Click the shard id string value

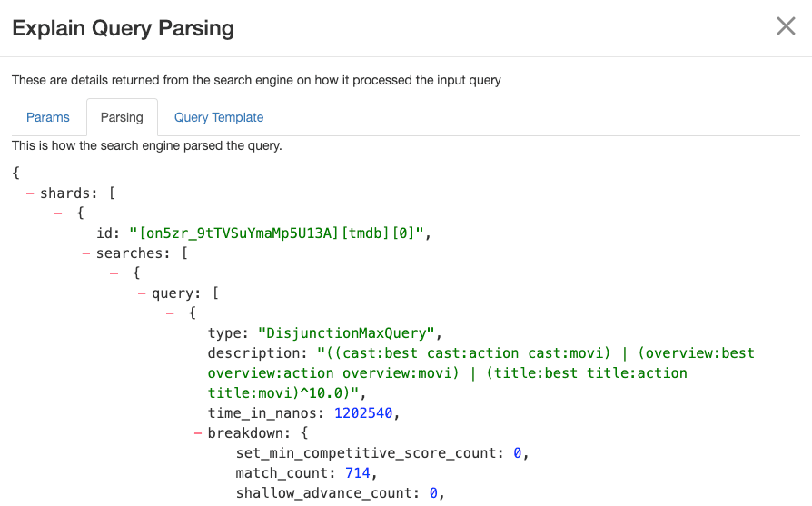[x=276, y=233]
